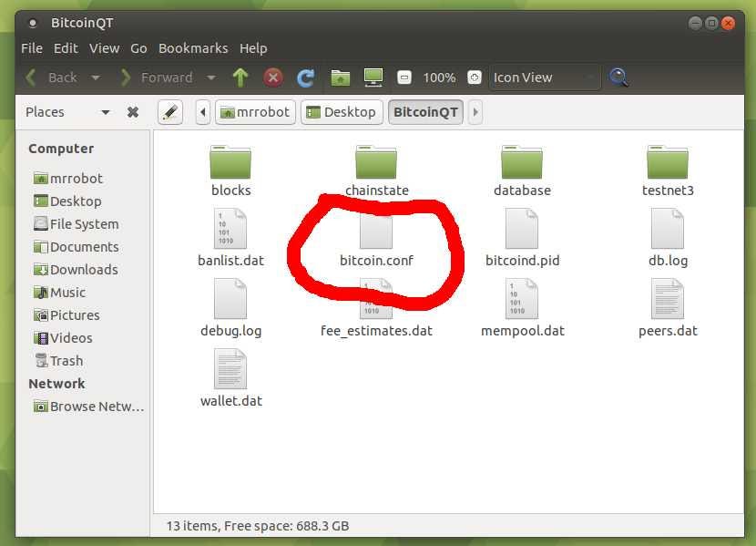
Task: Open the Home folder toolbar icon
Action: point(339,77)
